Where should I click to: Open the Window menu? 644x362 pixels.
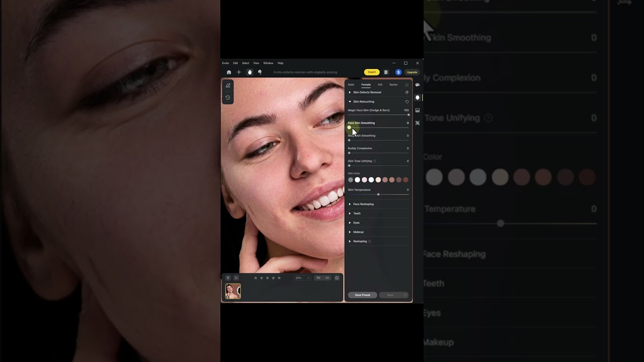click(268, 63)
